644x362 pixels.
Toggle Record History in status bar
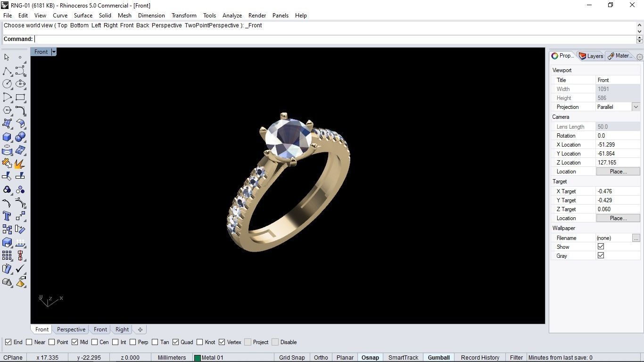click(480, 357)
